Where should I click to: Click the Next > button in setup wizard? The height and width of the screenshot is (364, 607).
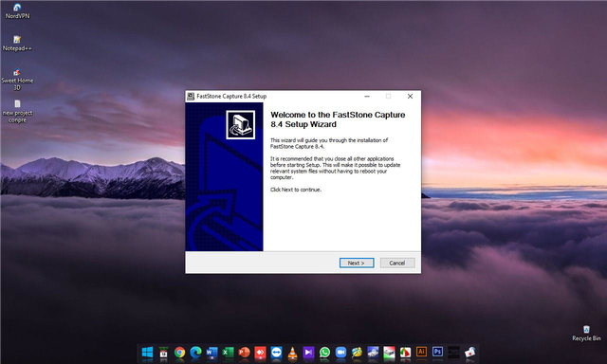[357, 263]
